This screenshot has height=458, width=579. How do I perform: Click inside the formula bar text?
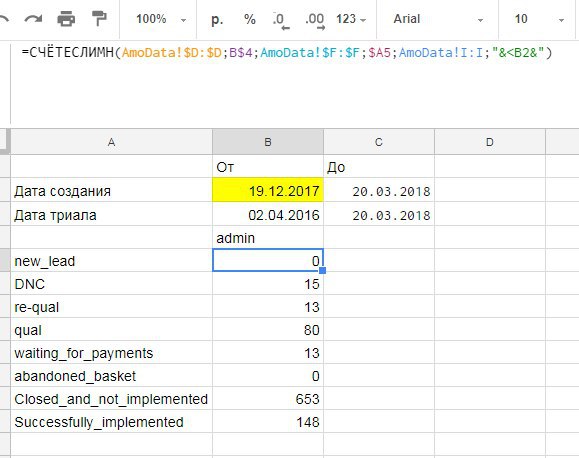287,52
